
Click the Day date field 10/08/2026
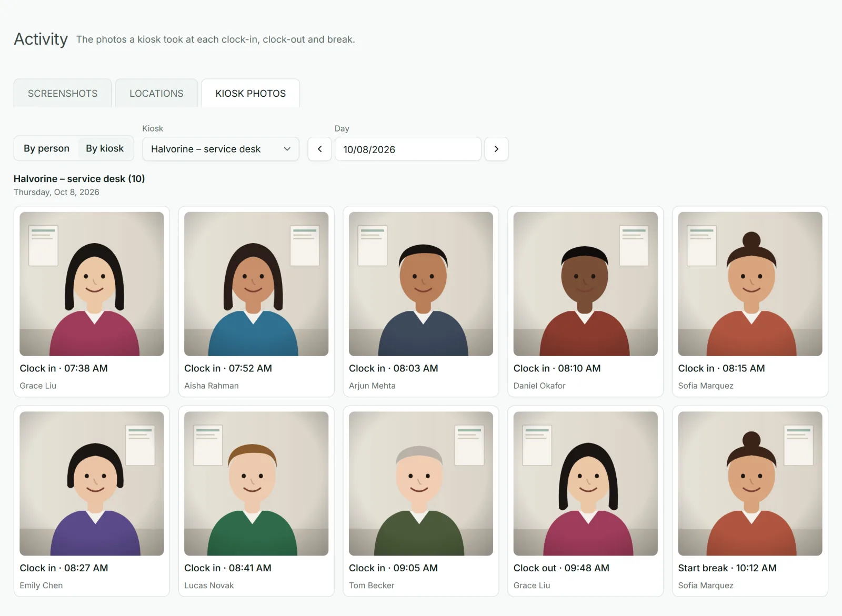[408, 149]
